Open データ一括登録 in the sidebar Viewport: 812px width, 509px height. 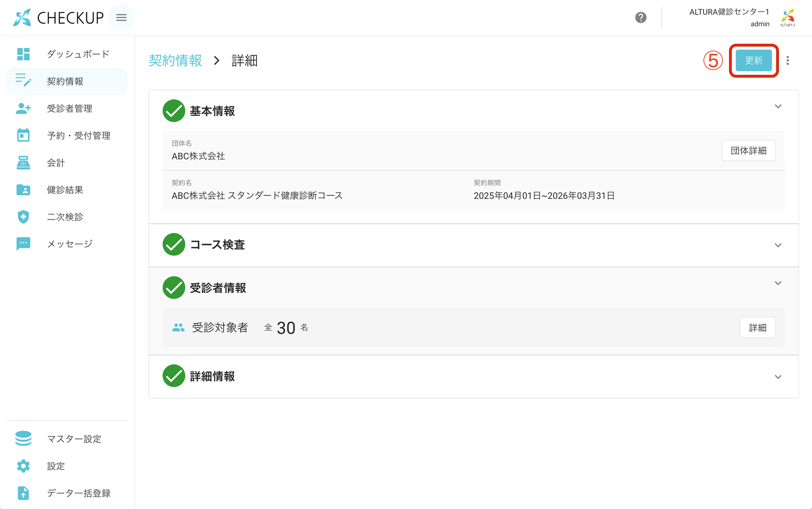[79, 493]
